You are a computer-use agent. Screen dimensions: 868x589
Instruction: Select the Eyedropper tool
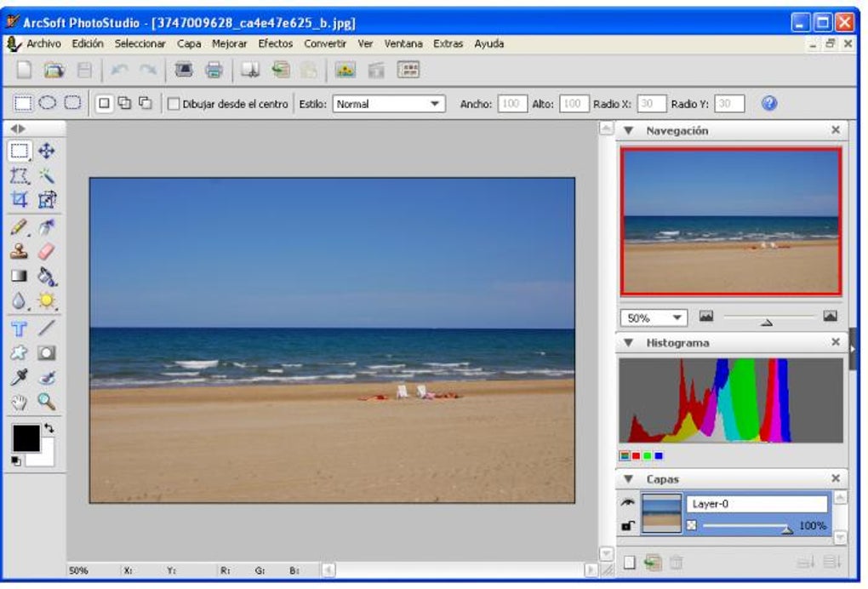coord(20,377)
